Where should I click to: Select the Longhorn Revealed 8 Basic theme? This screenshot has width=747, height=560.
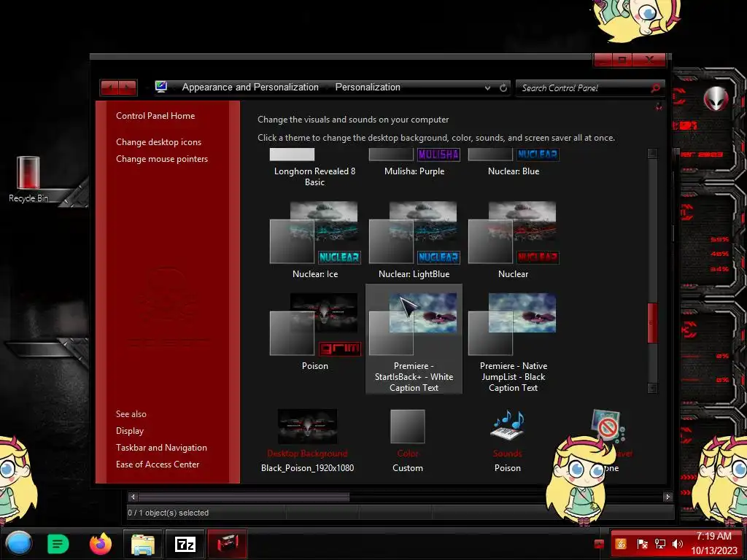(x=314, y=168)
